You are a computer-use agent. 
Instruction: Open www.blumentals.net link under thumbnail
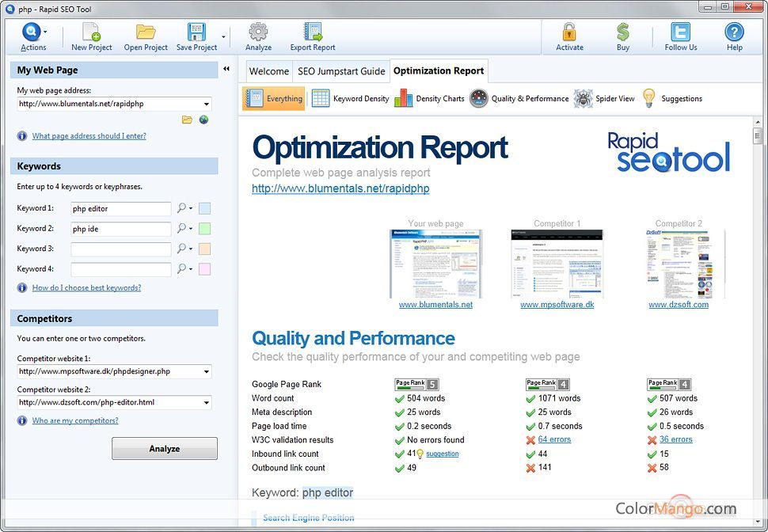click(x=436, y=304)
